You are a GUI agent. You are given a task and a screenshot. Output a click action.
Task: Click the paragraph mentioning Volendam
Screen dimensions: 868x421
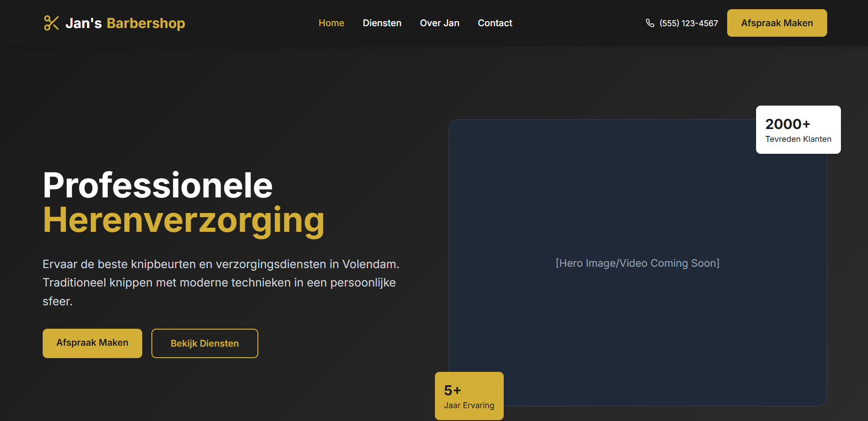(220, 282)
